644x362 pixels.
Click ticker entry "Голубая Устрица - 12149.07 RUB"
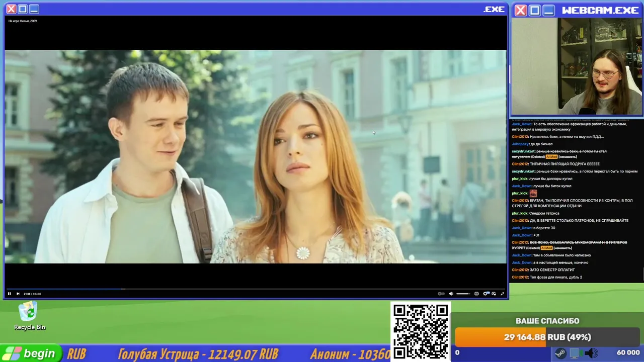click(198, 354)
